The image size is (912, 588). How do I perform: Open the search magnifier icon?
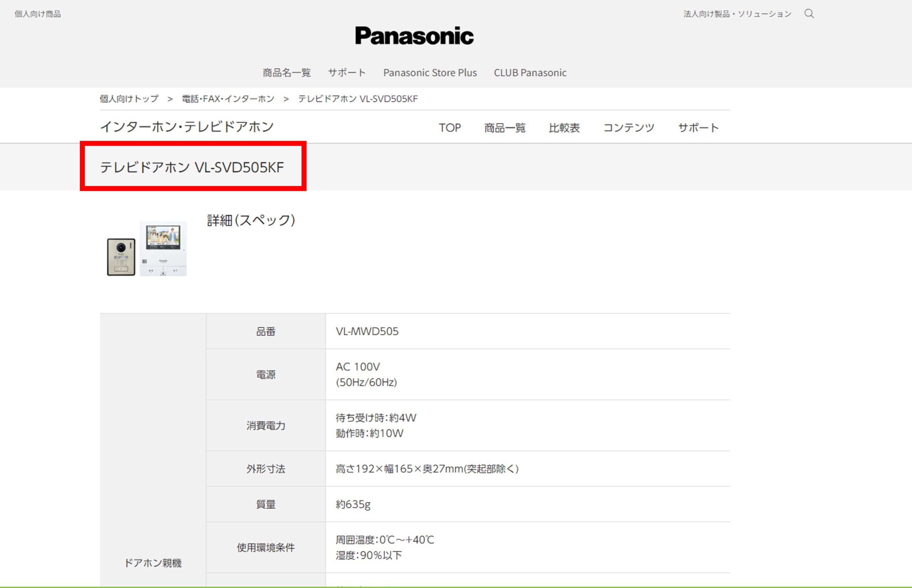tap(809, 14)
